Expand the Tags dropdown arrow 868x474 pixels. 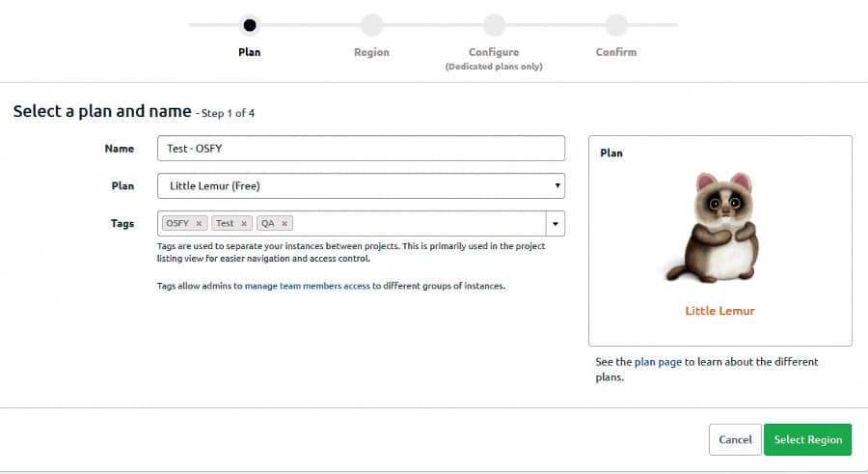click(556, 224)
